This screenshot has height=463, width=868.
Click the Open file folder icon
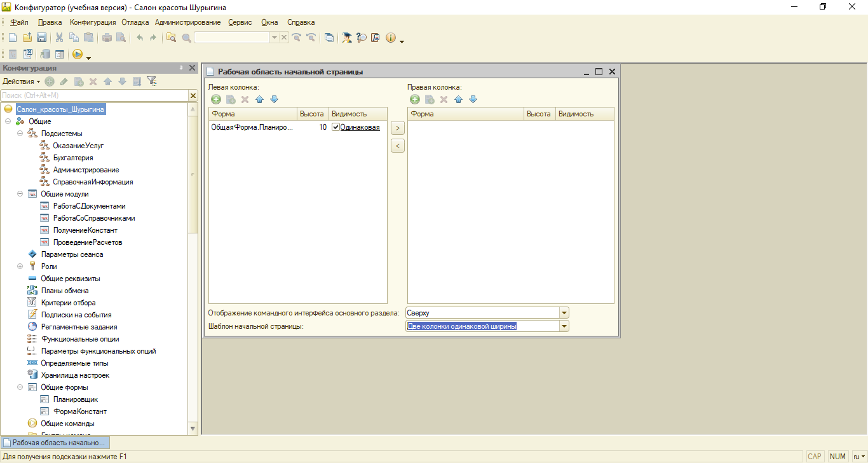click(x=27, y=38)
